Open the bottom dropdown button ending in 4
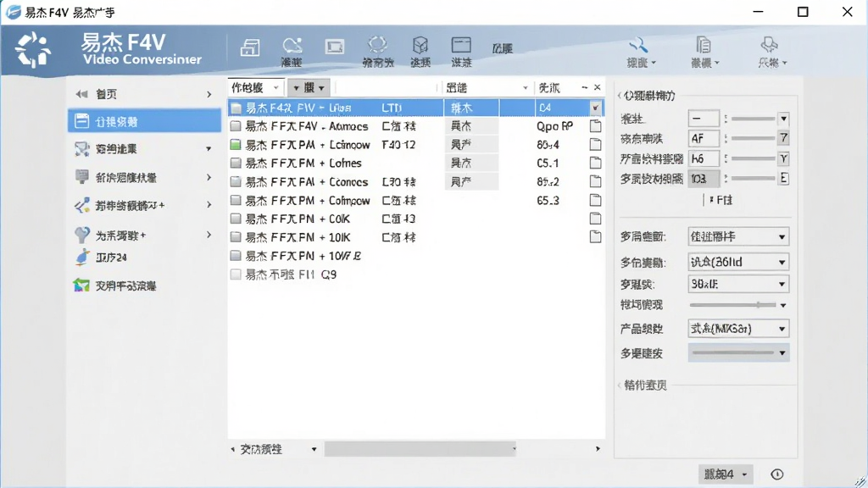The height and width of the screenshot is (488, 868). pyautogui.click(x=726, y=474)
